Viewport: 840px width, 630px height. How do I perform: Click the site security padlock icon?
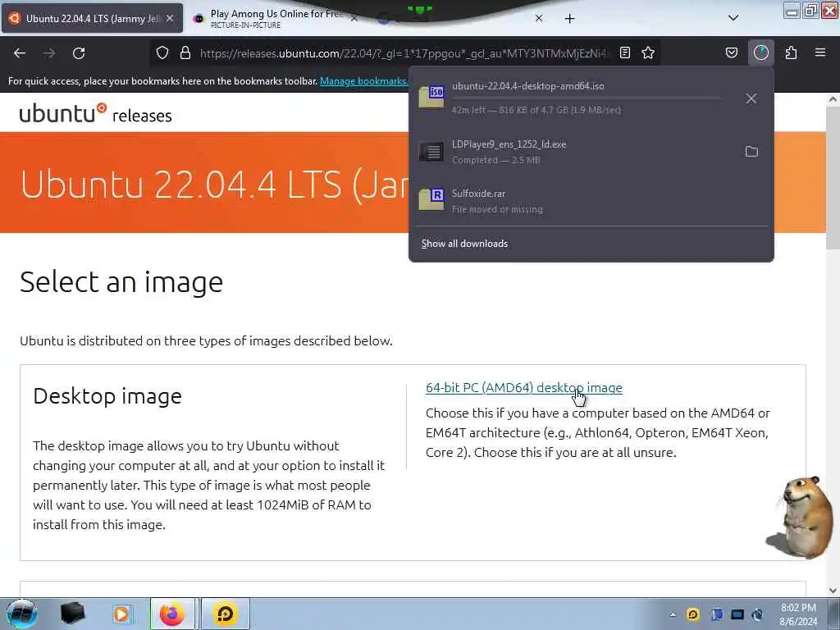point(185,52)
